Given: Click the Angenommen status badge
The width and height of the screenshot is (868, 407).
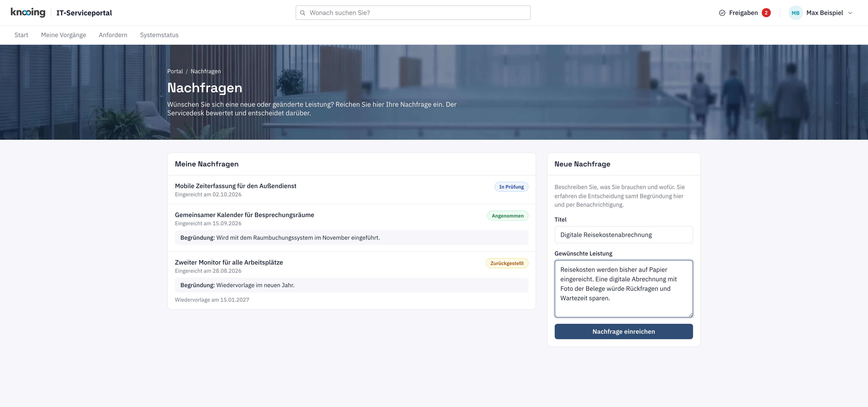Looking at the screenshot, I should tap(507, 216).
